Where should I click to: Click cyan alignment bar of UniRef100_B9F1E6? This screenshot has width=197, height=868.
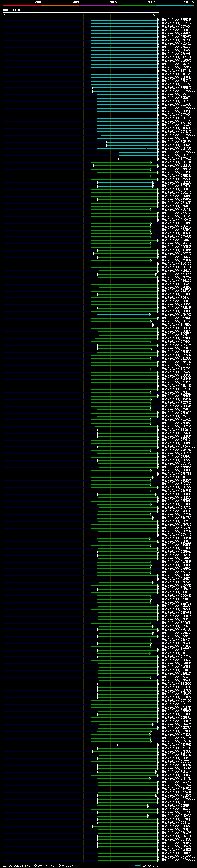(132, 142)
